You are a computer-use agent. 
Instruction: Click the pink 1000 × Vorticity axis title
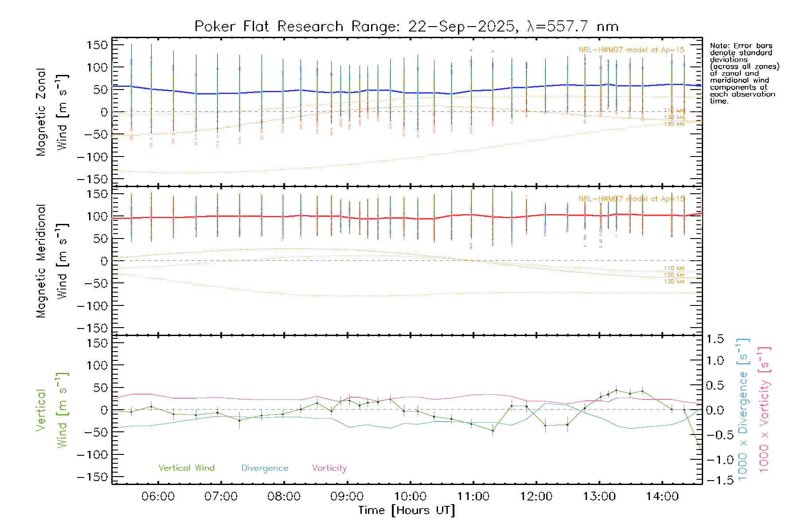764,409
